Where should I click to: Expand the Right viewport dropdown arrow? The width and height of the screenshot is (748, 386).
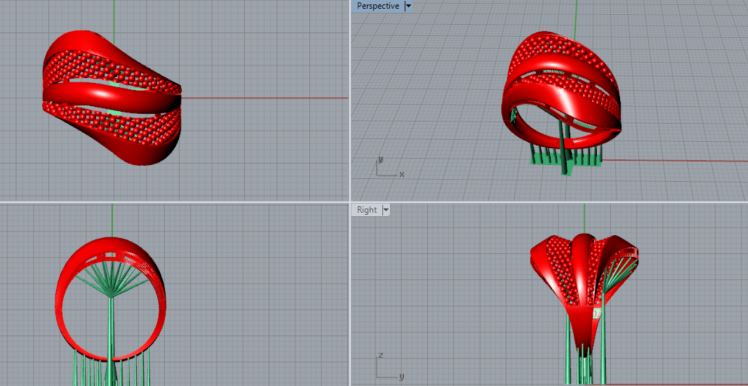click(x=385, y=210)
